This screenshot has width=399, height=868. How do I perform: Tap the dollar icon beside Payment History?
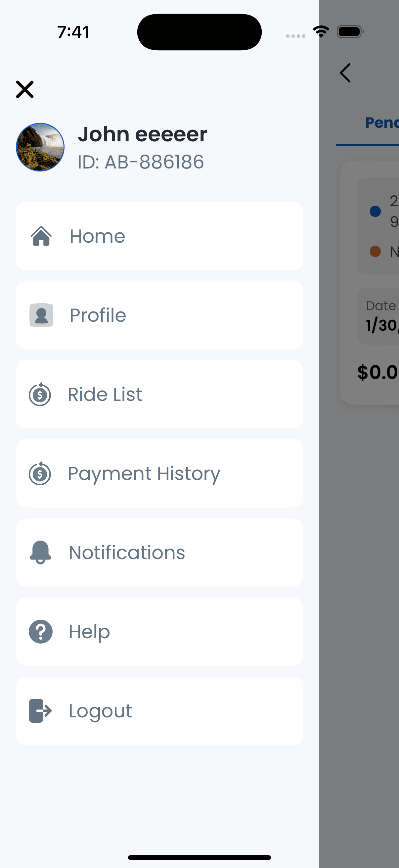(40, 473)
